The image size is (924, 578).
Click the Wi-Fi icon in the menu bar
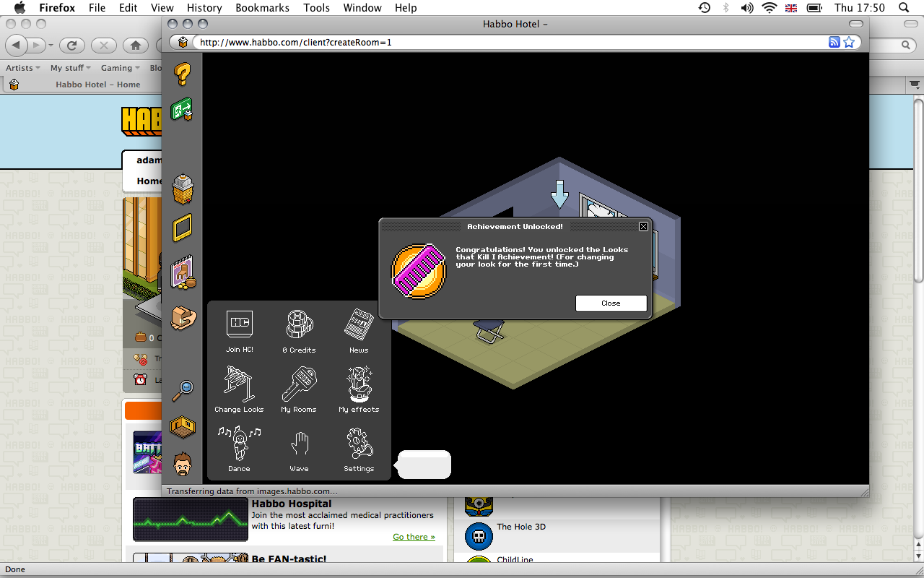pos(769,8)
